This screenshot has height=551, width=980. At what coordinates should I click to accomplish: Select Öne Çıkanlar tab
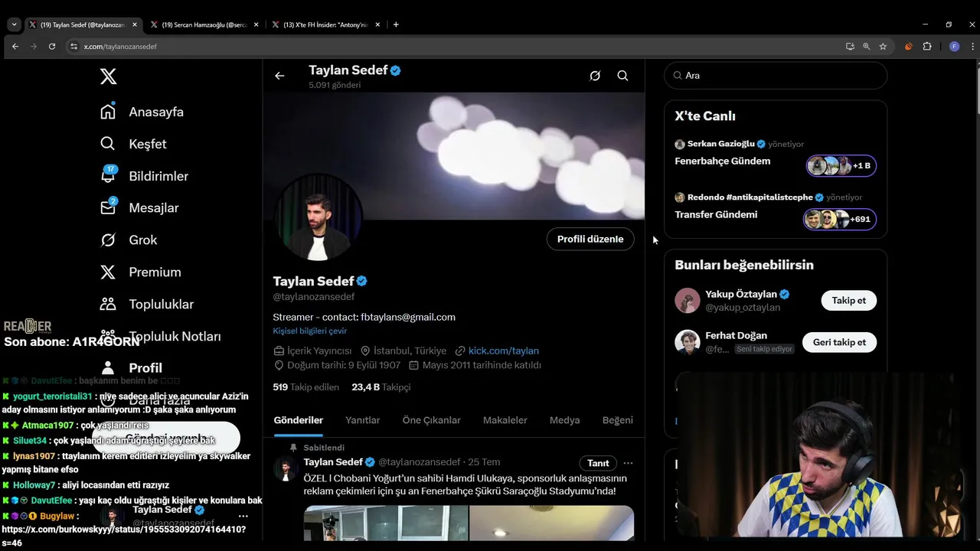click(x=432, y=420)
